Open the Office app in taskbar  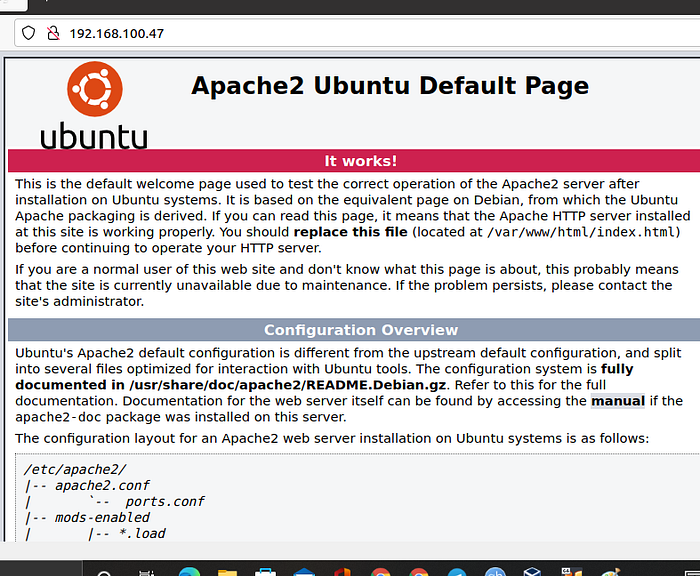[342, 572]
